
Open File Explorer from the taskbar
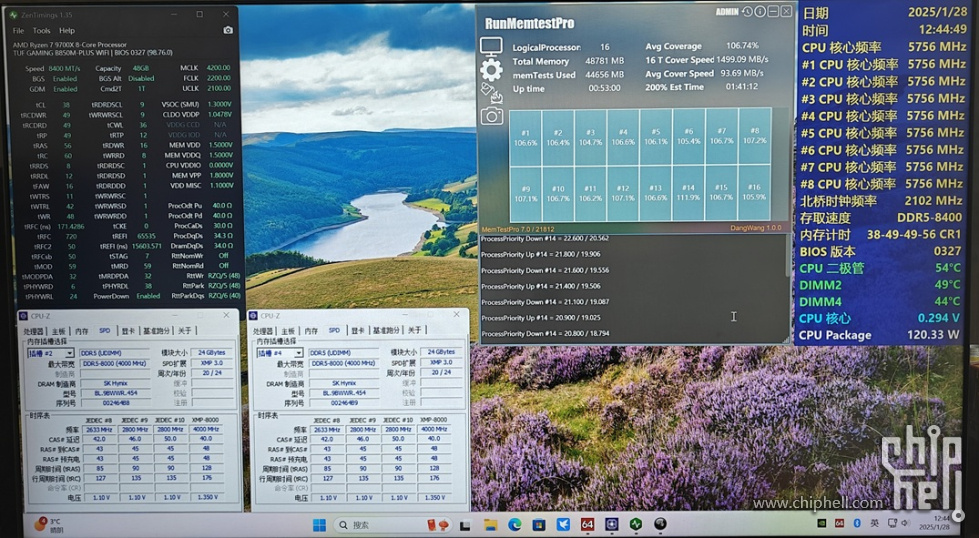point(490,524)
